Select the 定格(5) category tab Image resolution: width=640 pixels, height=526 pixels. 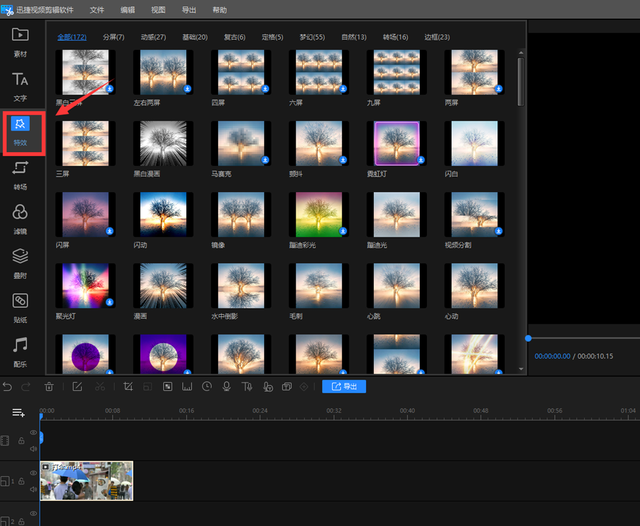pyautogui.click(x=272, y=37)
